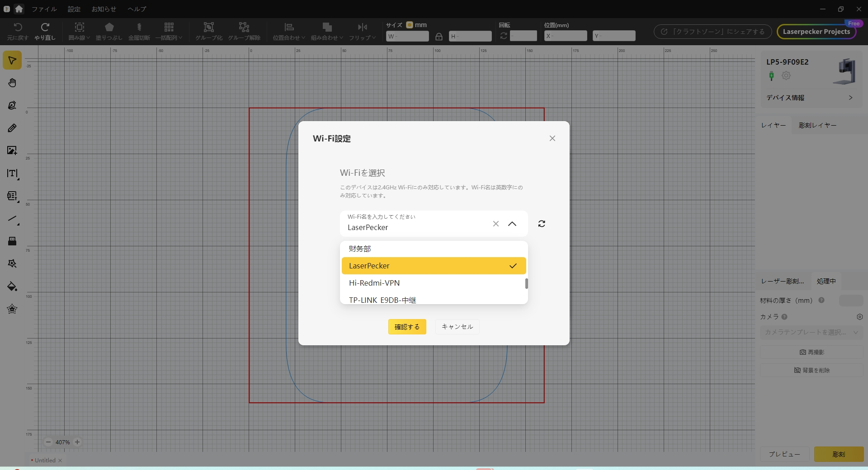Viewport: 868px width, 470px height.
Task: Click the プレビュー button
Action: [x=784, y=454]
